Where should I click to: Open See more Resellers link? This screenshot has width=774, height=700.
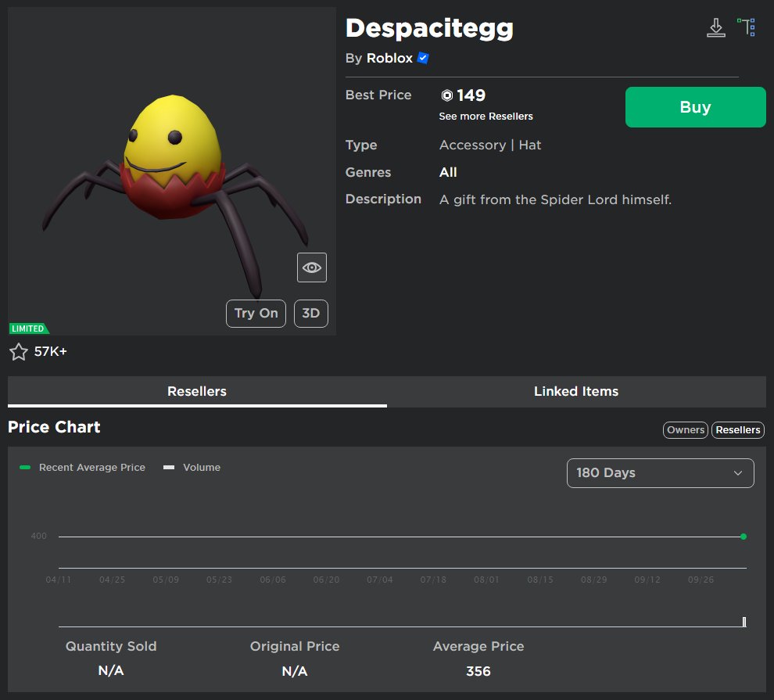486,115
